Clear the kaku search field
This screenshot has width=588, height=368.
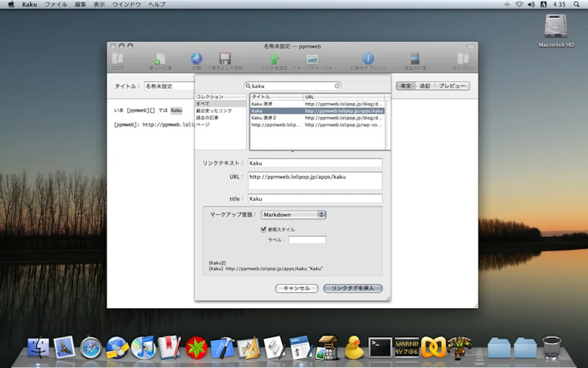(x=337, y=85)
